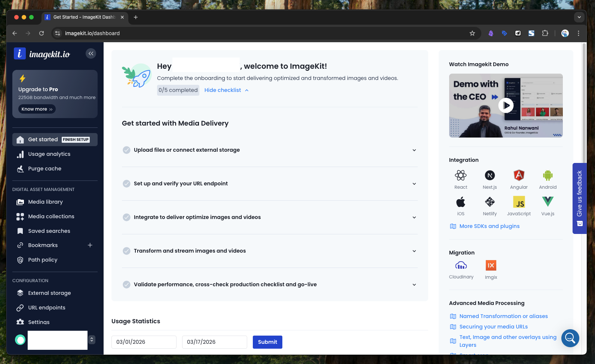Collapse the sidebar with double-chevron icon
Image resolution: width=595 pixels, height=364 pixels.
coord(91,53)
